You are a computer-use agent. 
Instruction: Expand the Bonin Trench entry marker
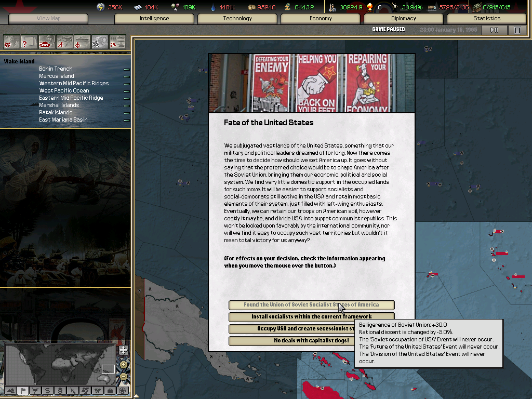tap(126, 69)
